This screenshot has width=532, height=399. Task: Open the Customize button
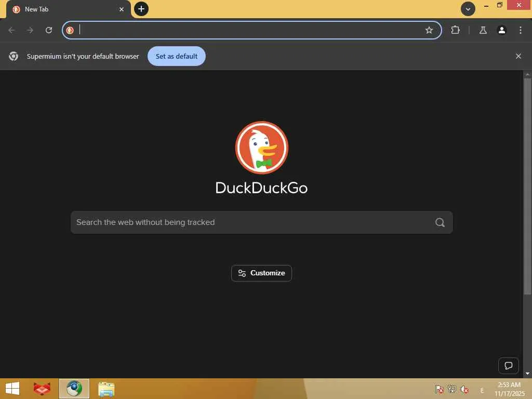pyautogui.click(x=261, y=273)
